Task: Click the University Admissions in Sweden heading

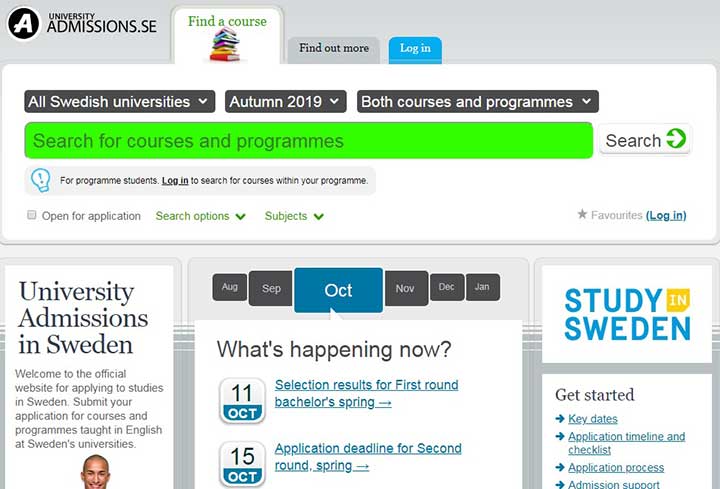Action: [x=83, y=318]
